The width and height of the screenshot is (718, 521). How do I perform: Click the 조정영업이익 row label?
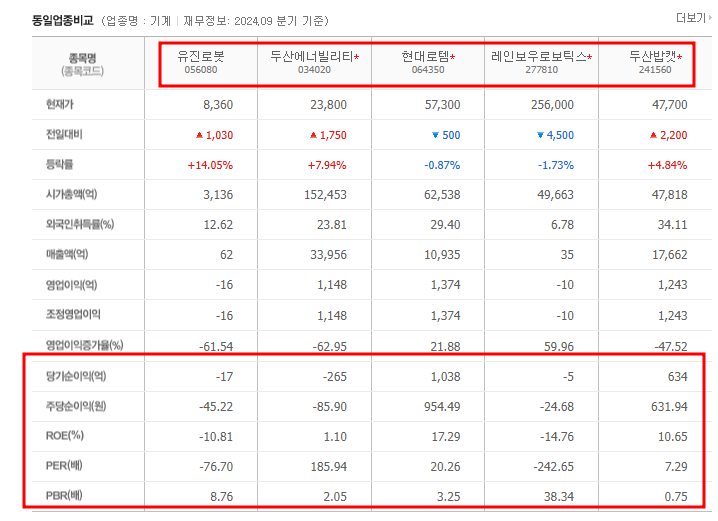[73, 315]
